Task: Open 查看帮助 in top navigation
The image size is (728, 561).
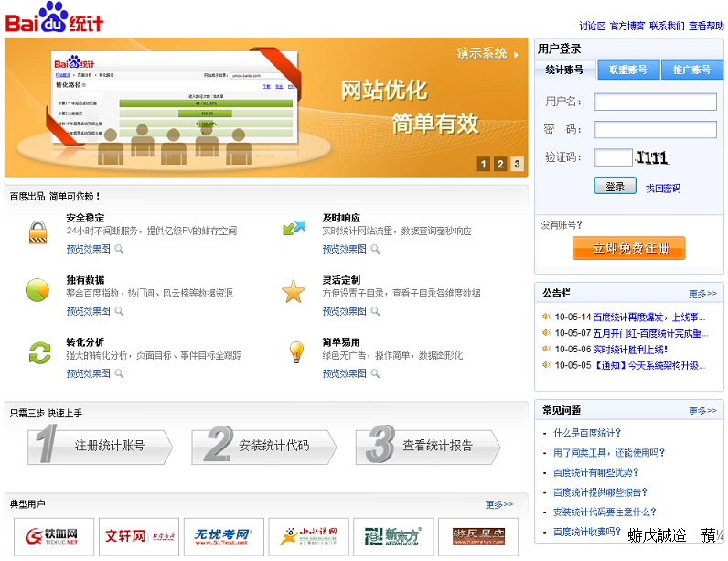Action: (x=706, y=26)
